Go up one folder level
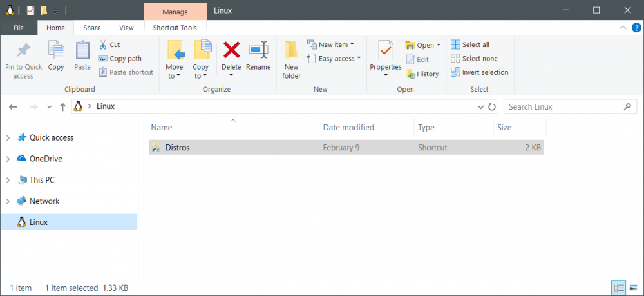The width and height of the screenshot is (644, 296). coord(62,107)
